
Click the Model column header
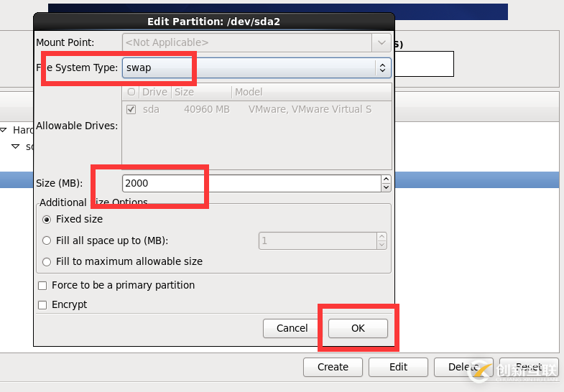[312, 92]
